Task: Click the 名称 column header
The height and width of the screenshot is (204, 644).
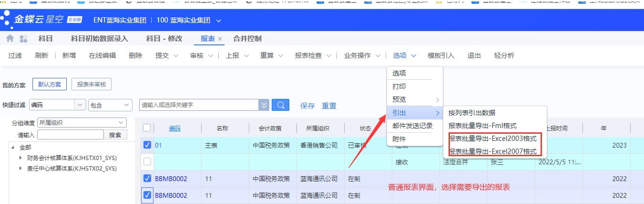Action: click(223, 128)
